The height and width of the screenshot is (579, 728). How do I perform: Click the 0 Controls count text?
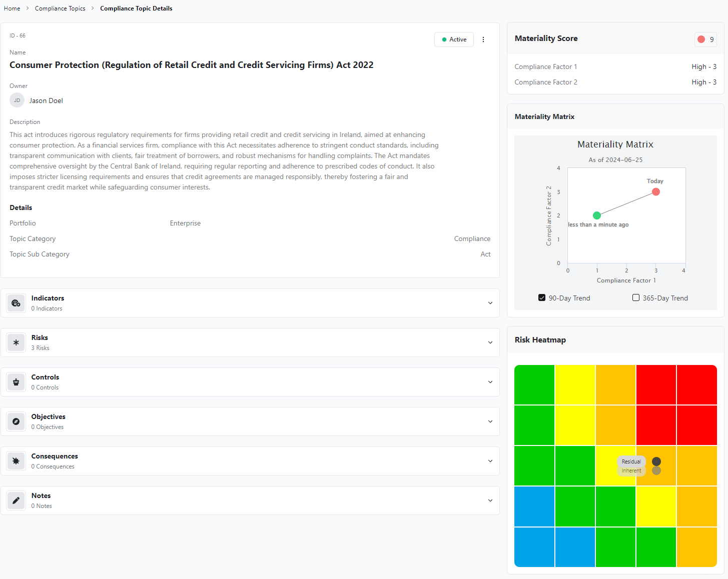point(45,387)
